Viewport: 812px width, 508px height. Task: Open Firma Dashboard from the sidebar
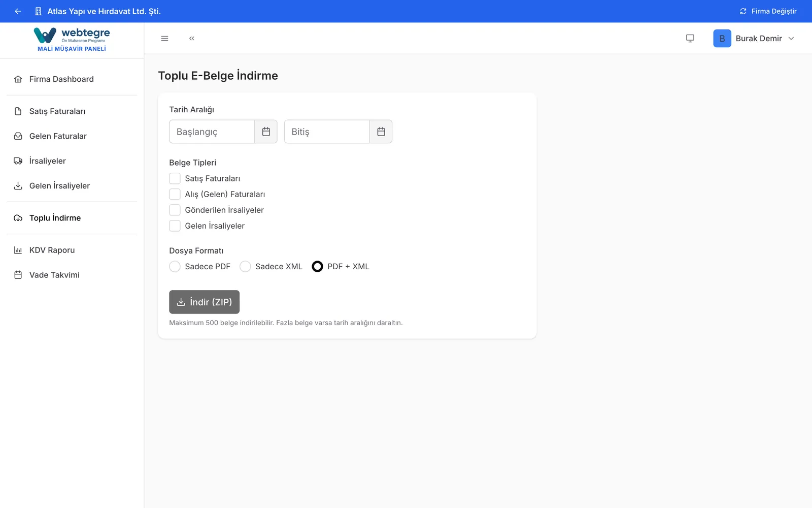[72, 79]
